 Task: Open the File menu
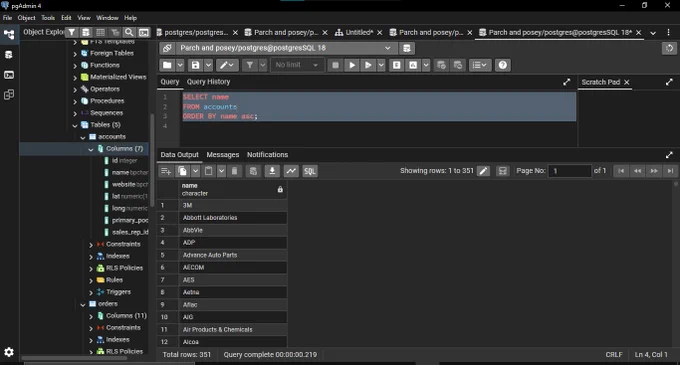[x=7, y=18]
